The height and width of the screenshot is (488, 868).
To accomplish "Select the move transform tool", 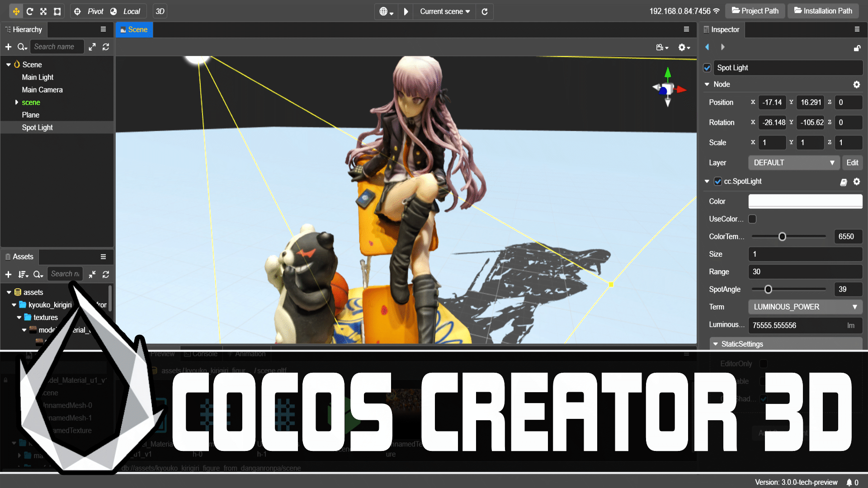I will click(16, 11).
